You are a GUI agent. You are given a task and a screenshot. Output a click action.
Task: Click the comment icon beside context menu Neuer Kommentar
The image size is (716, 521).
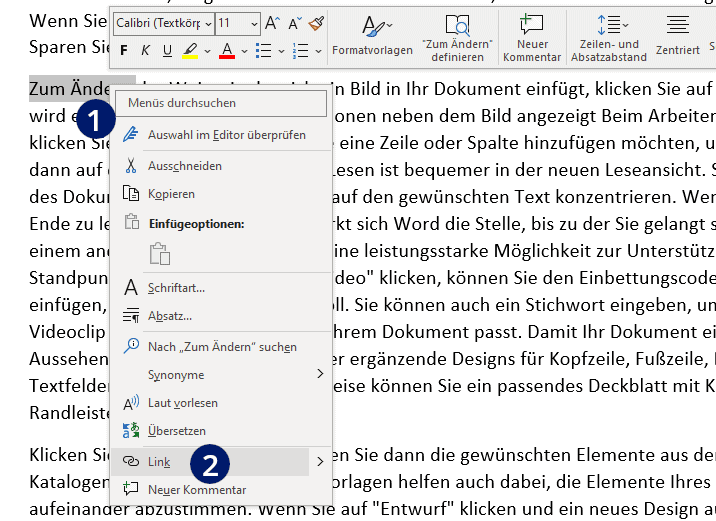[x=131, y=489]
